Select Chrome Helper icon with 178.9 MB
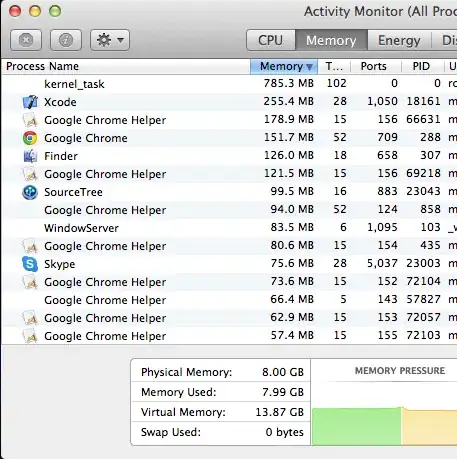Viewport: 457px width, 459px height. (x=30, y=120)
